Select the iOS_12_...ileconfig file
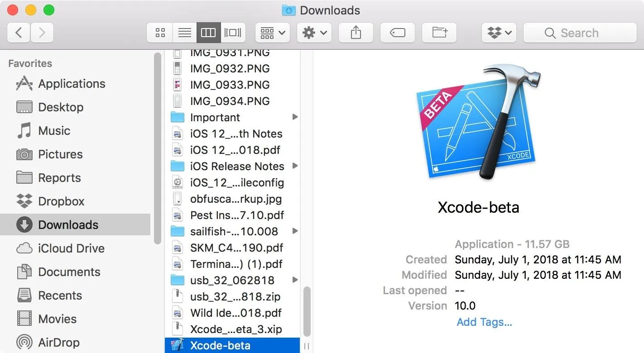This screenshot has height=353, width=644. coord(232,182)
